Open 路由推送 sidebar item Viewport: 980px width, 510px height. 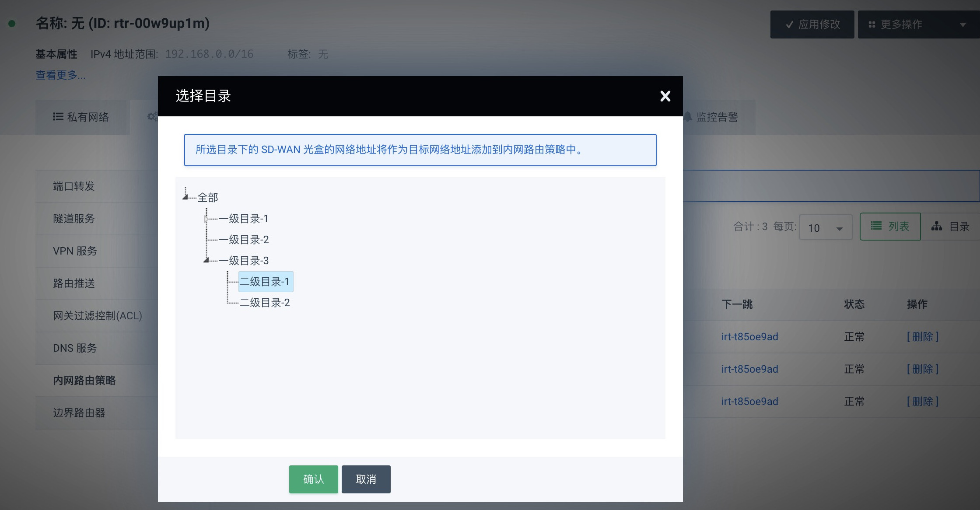[96, 283]
